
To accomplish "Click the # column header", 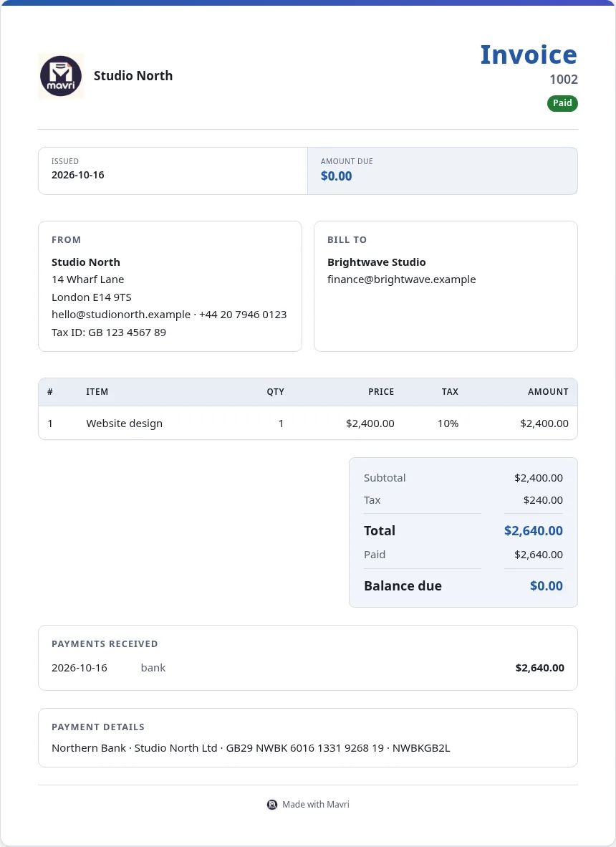I will click(x=50, y=392).
